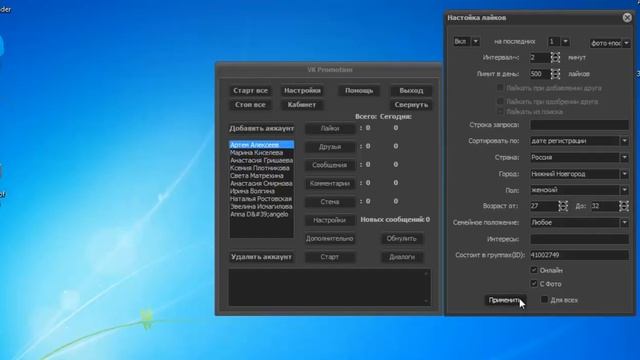Check Лайкать при добавлении друга
This screenshot has height=360, width=640.
(x=500, y=88)
